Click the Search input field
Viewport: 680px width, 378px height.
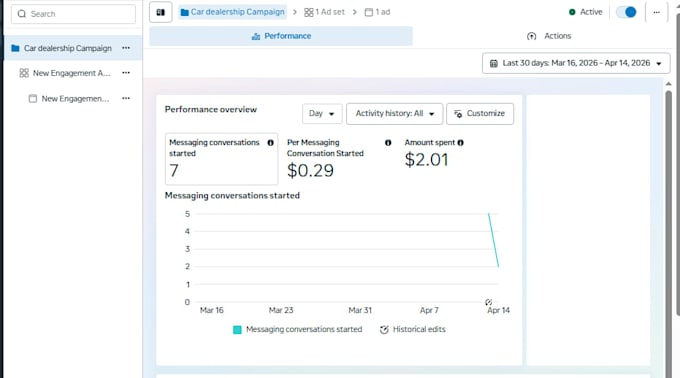[x=73, y=14]
